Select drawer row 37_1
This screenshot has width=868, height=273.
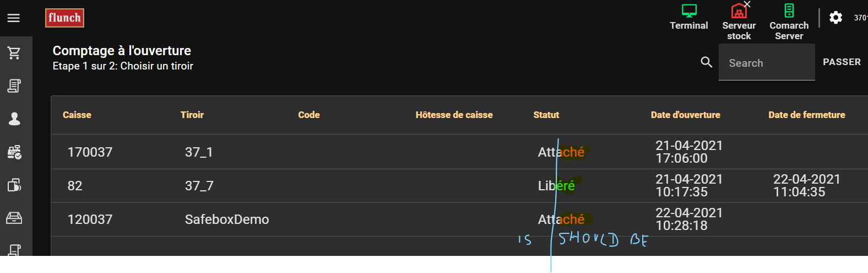tap(199, 152)
